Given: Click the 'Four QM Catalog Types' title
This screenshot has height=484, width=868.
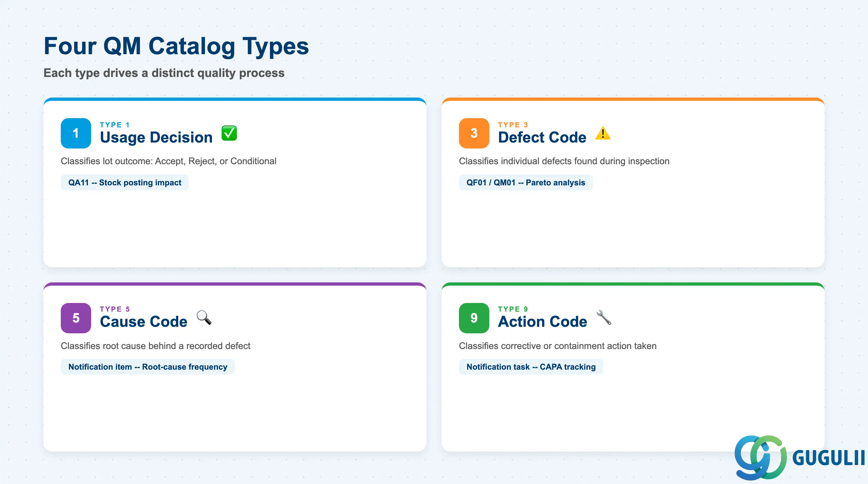Looking at the screenshot, I should pos(176,46).
